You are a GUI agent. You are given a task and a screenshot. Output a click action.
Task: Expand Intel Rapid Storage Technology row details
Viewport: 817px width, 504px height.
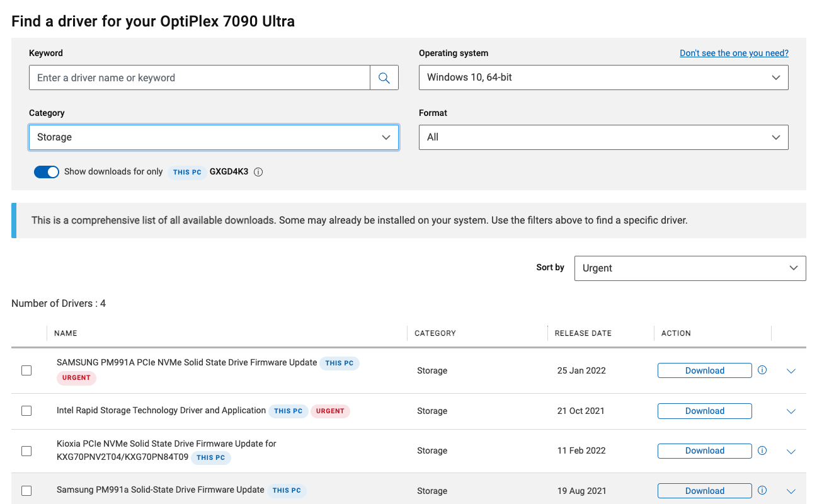791,411
